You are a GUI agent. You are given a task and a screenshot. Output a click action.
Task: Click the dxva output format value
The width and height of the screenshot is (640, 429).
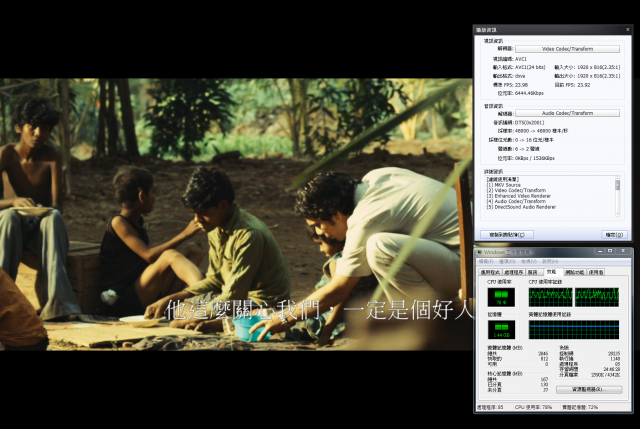click(x=520, y=76)
